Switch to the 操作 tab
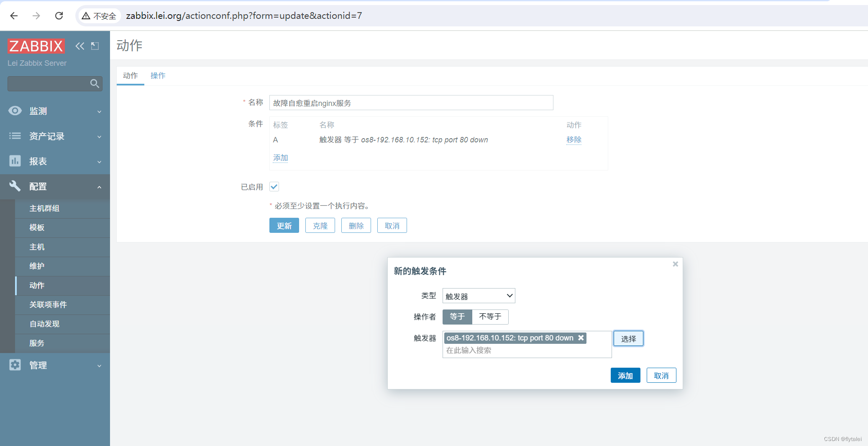Image resolution: width=868 pixels, height=446 pixels. click(158, 76)
